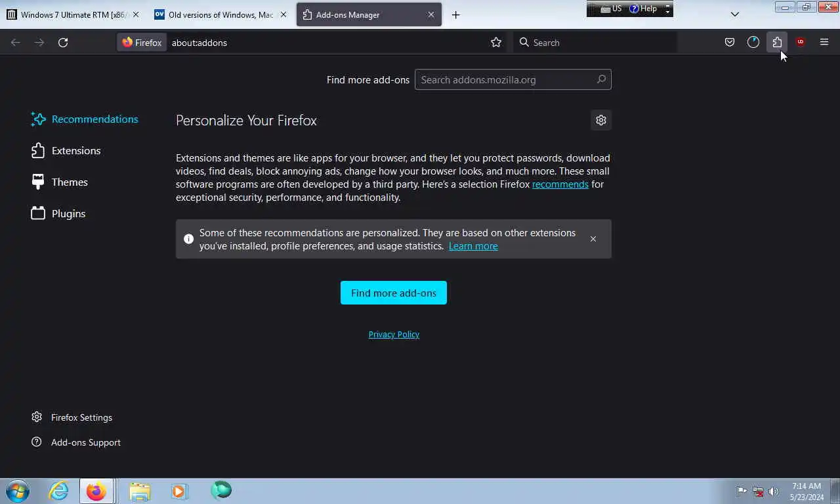Select Firefox in the taskbar

tap(96, 491)
